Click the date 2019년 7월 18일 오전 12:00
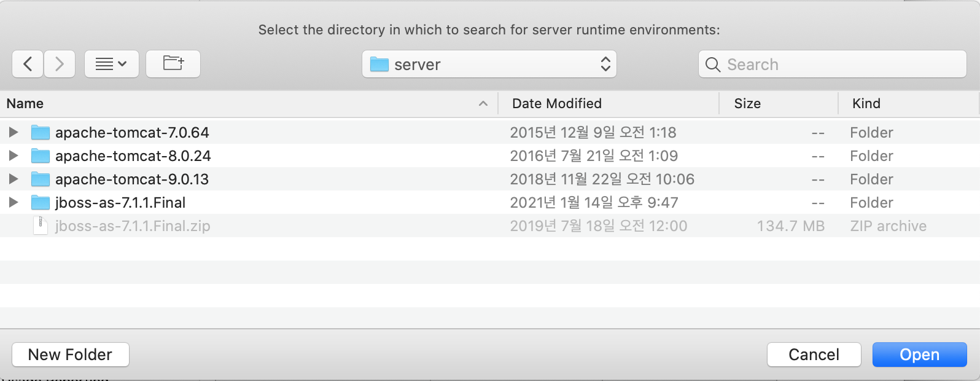 click(599, 226)
